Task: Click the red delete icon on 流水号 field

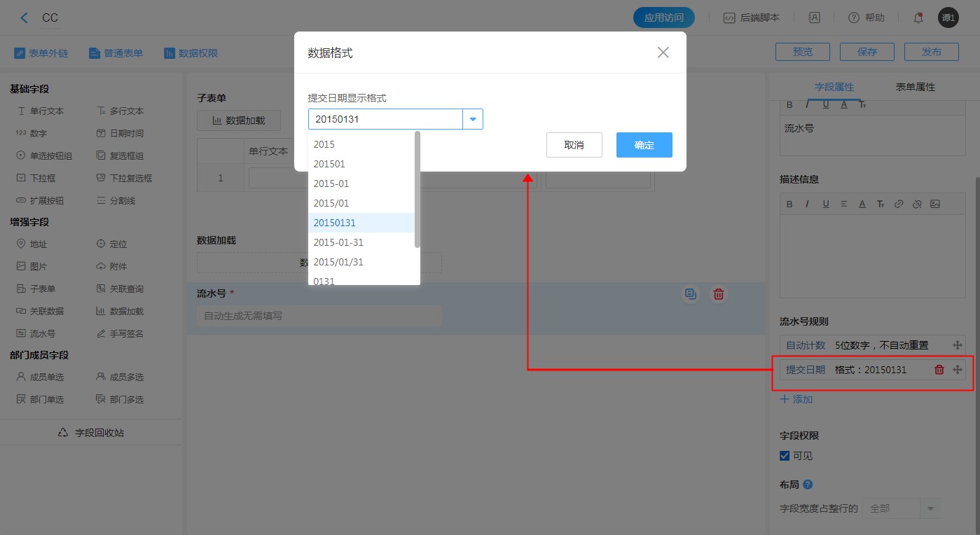Action: click(x=718, y=295)
